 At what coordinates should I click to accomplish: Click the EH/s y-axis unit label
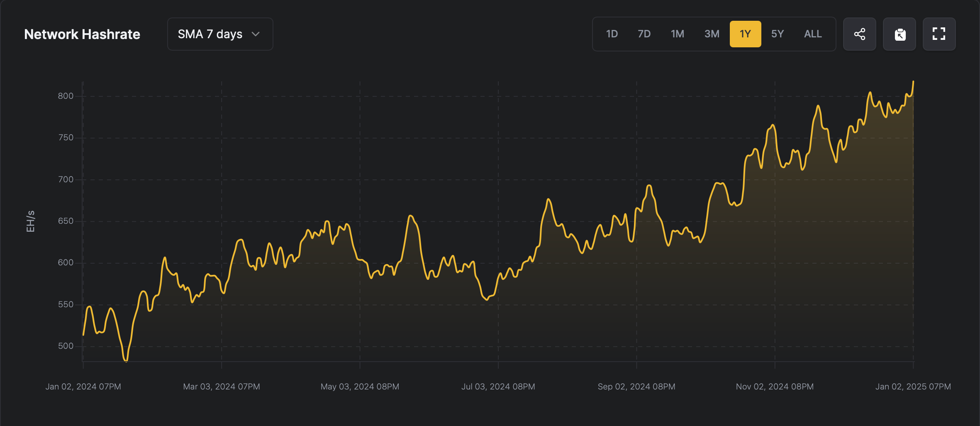coord(31,221)
